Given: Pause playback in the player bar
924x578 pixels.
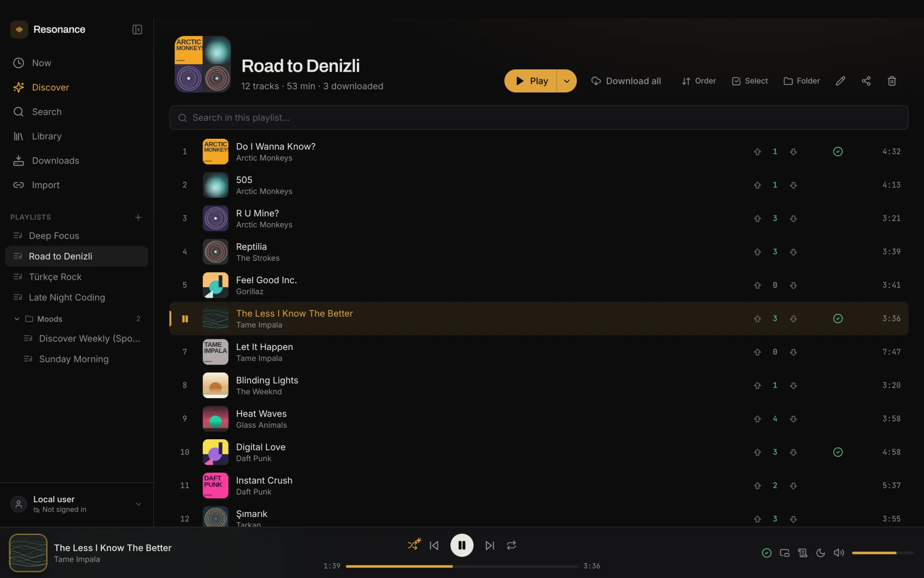Looking at the screenshot, I should (462, 546).
